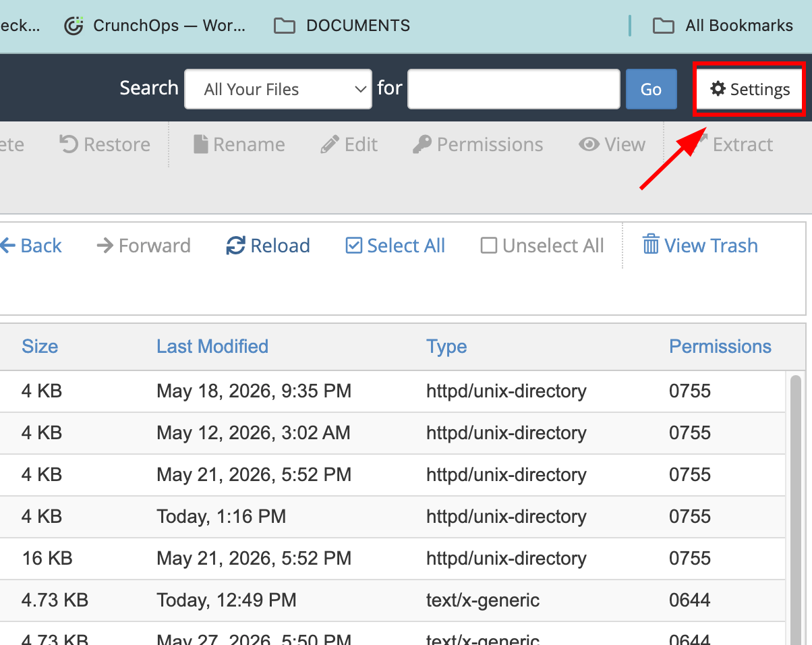Open the All Your Files search dropdown
The image size is (812, 645).
click(x=278, y=89)
